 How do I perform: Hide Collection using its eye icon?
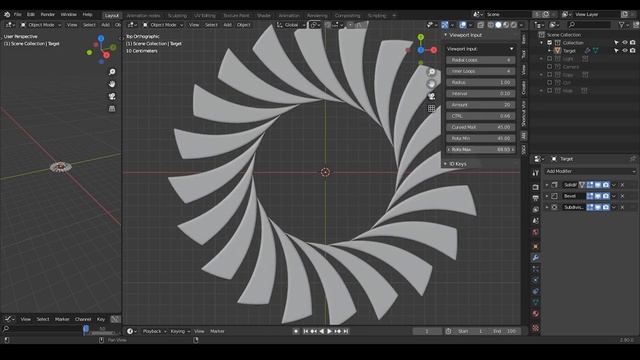tap(624, 42)
